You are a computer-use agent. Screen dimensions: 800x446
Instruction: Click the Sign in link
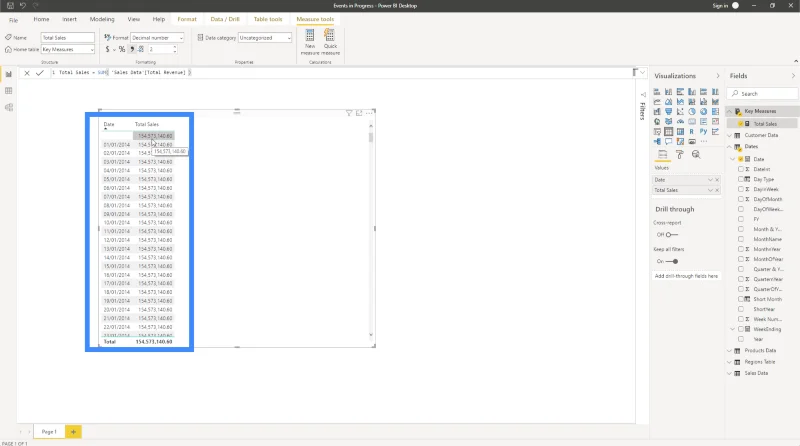click(x=720, y=6)
